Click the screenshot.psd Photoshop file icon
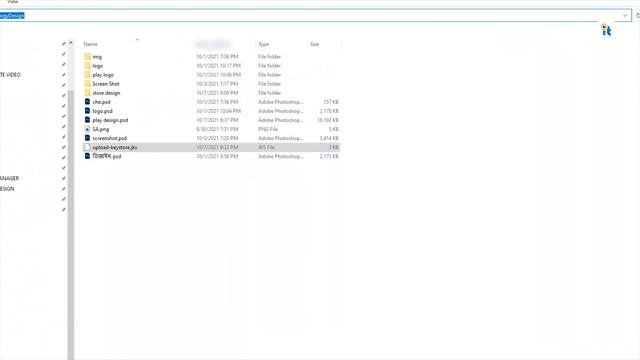This screenshot has width=640, height=360. point(87,138)
